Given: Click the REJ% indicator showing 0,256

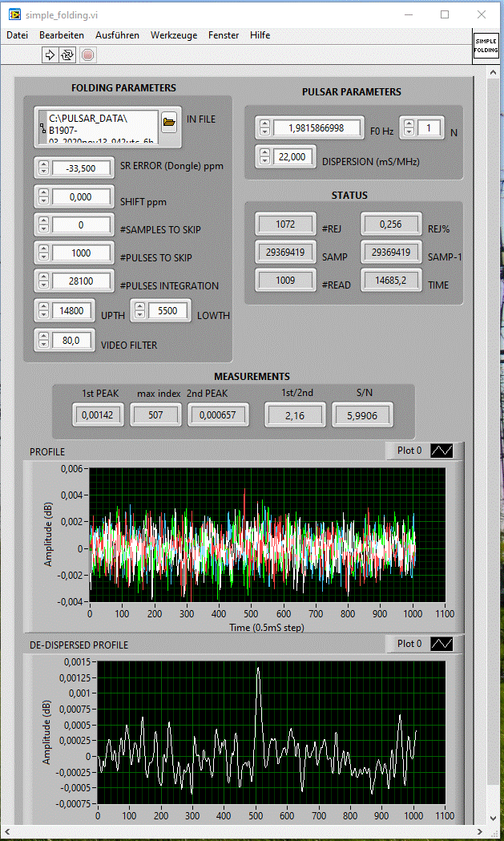Looking at the screenshot, I should click(x=390, y=224).
